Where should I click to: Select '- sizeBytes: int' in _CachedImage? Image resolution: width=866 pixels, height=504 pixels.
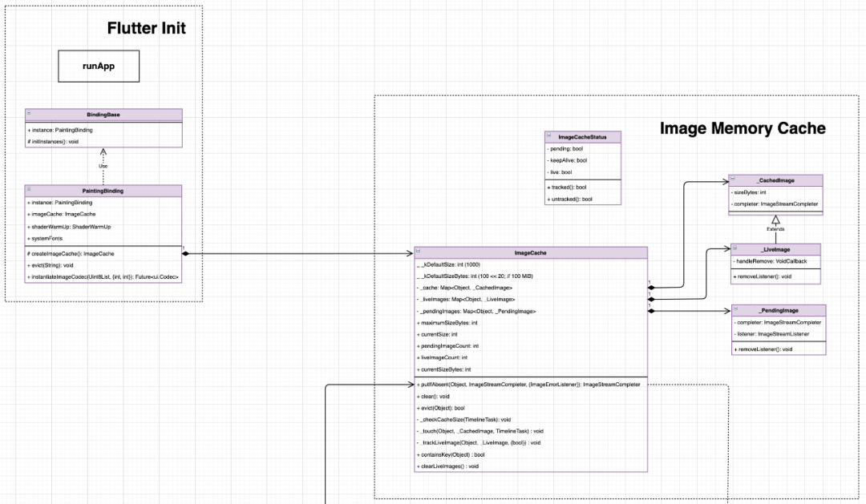(x=775, y=192)
